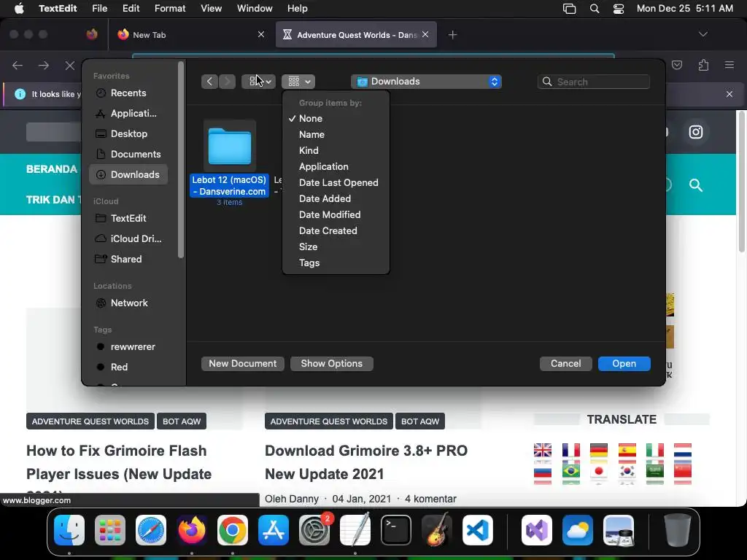The width and height of the screenshot is (747, 560).
Task: Open Safari in the Dock
Action: point(151,530)
